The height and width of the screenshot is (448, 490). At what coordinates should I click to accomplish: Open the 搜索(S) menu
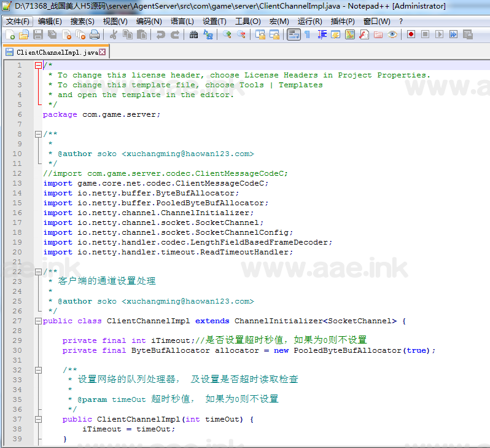tap(82, 21)
